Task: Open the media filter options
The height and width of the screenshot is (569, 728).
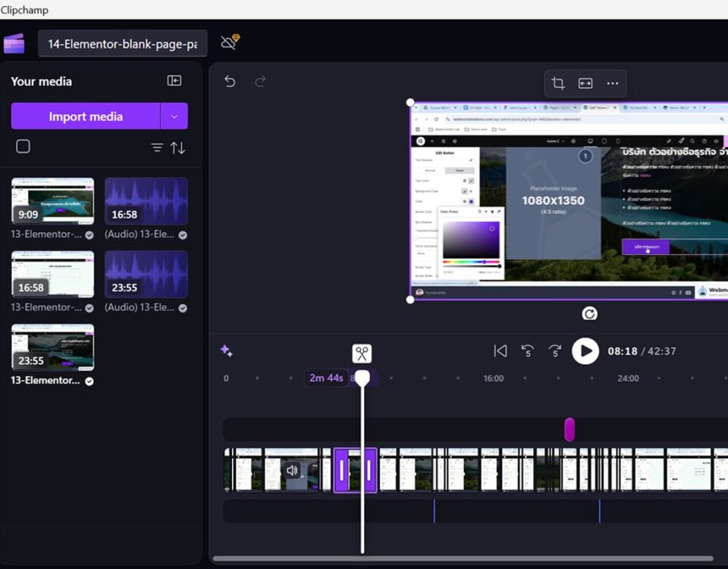Action: point(157,148)
